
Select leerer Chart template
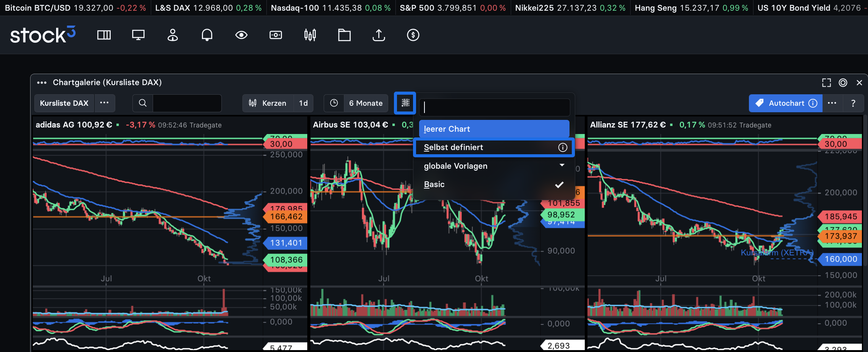tap(494, 129)
